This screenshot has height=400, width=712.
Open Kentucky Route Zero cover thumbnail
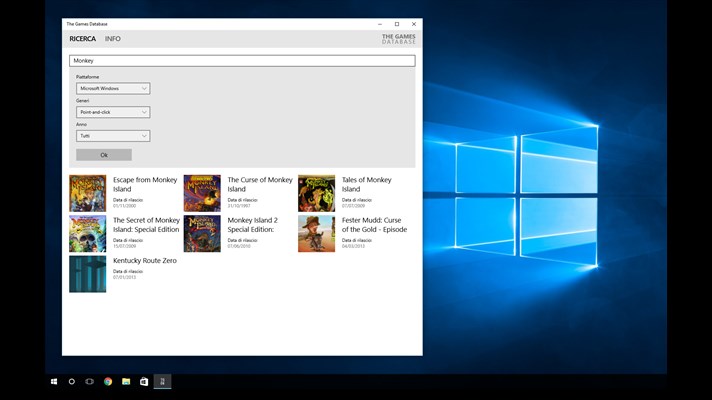click(x=88, y=274)
